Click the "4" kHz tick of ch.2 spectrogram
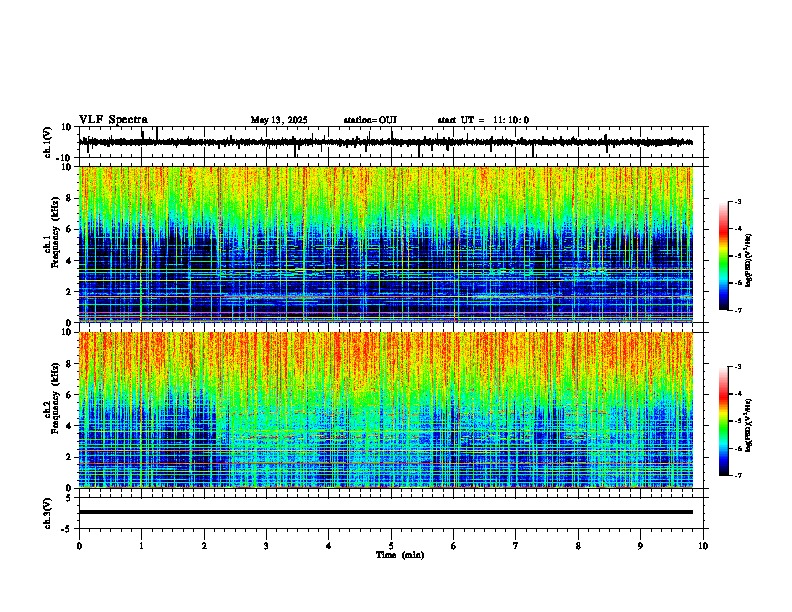 (x=70, y=426)
